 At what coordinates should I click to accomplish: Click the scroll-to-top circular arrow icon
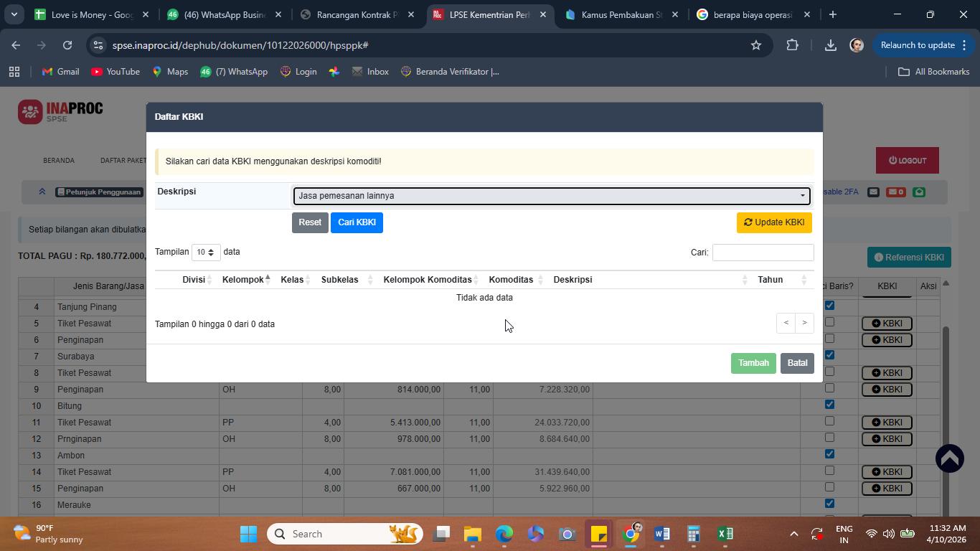[949, 458]
